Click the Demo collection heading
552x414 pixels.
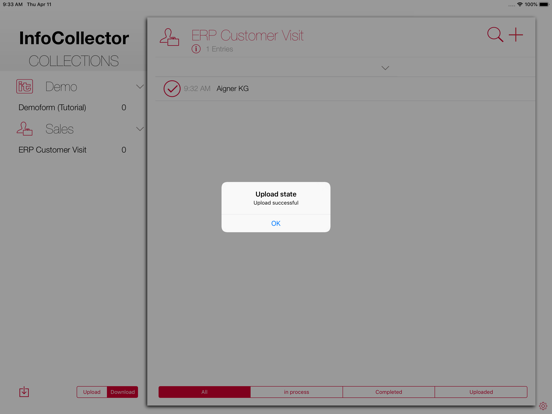(61, 87)
